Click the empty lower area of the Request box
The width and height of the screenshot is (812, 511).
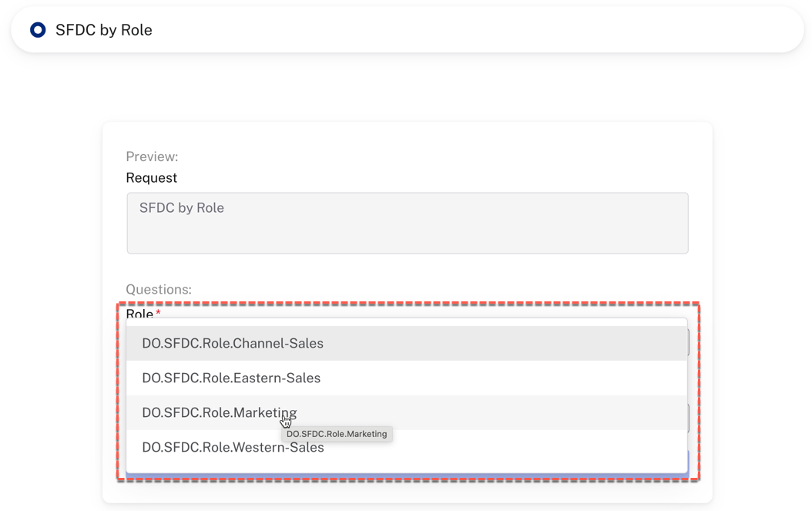(x=407, y=237)
